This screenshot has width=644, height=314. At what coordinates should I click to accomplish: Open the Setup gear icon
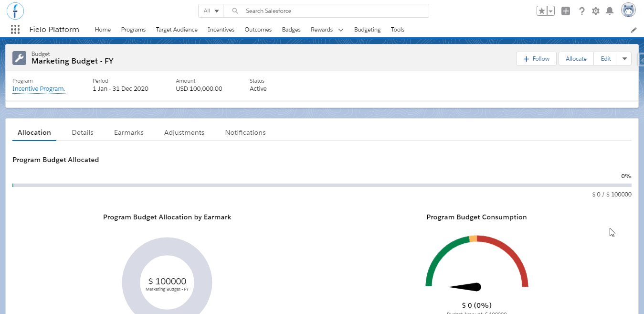[x=596, y=11]
